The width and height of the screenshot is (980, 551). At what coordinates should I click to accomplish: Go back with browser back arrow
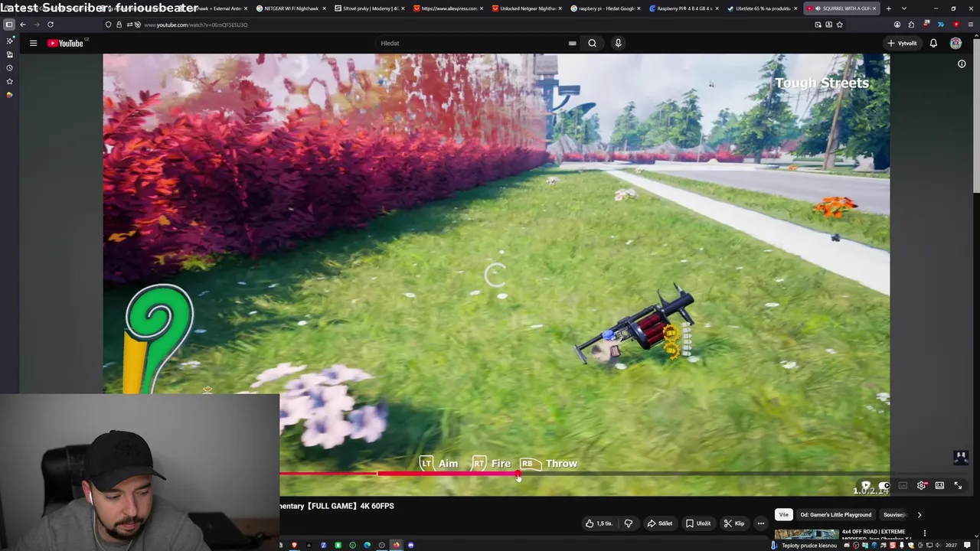click(x=23, y=24)
